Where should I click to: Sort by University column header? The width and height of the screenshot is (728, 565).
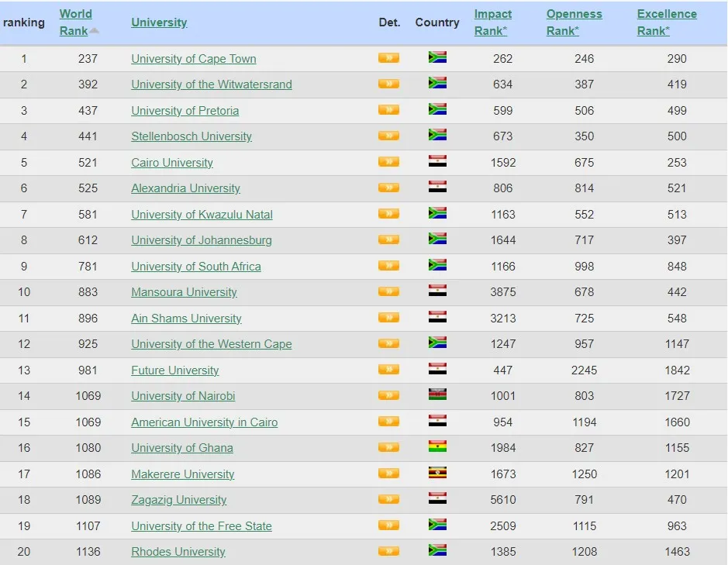(x=159, y=22)
